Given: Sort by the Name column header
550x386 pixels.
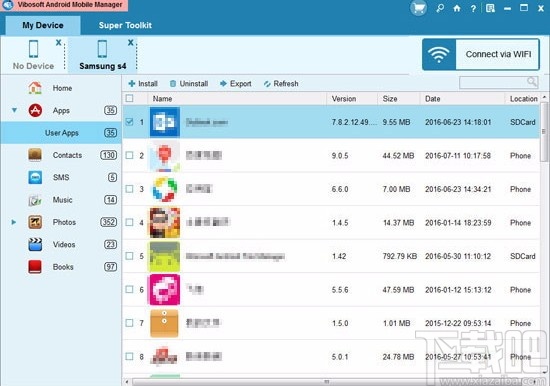Looking at the screenshot, I should click(237, 99).
